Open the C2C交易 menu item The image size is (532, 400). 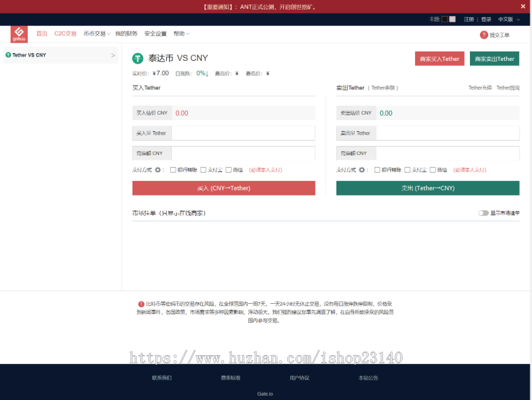click(65, 34)
